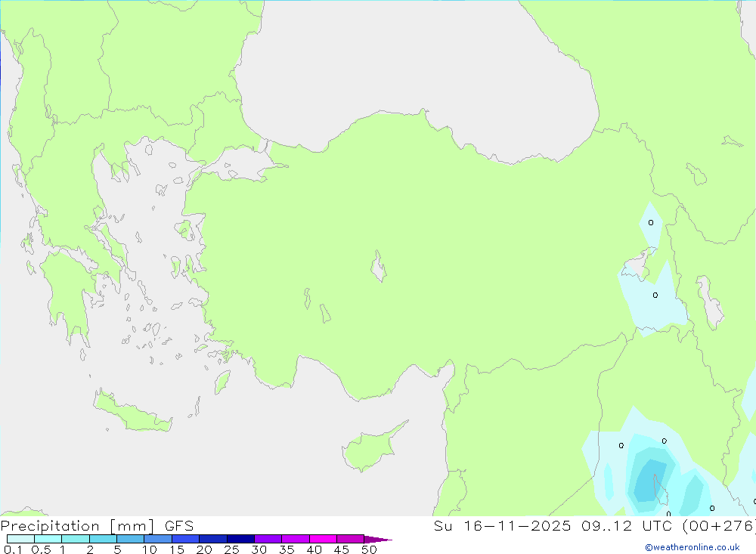
Task: Select the '10' legend value label
Action: point(150,549)
